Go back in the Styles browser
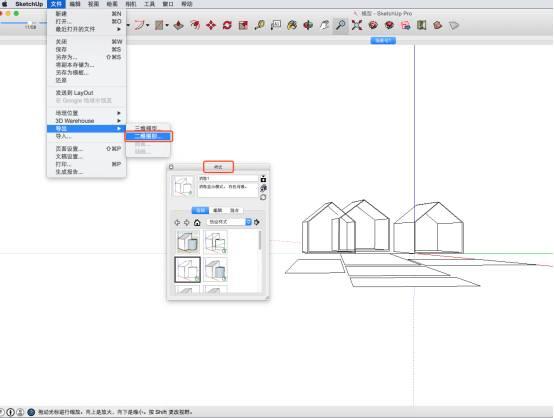Screen dimensions: 554x418 (x=177, y=222)
